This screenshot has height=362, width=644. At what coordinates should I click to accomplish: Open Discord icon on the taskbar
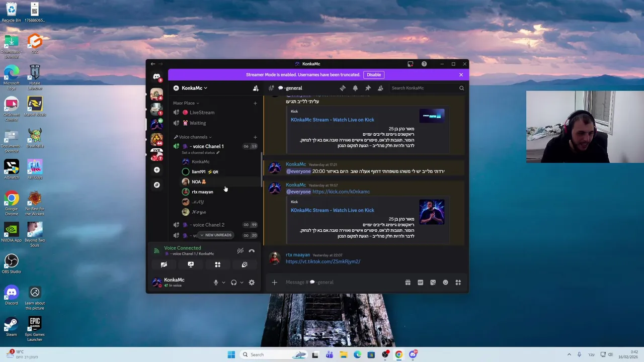[413, 354]
